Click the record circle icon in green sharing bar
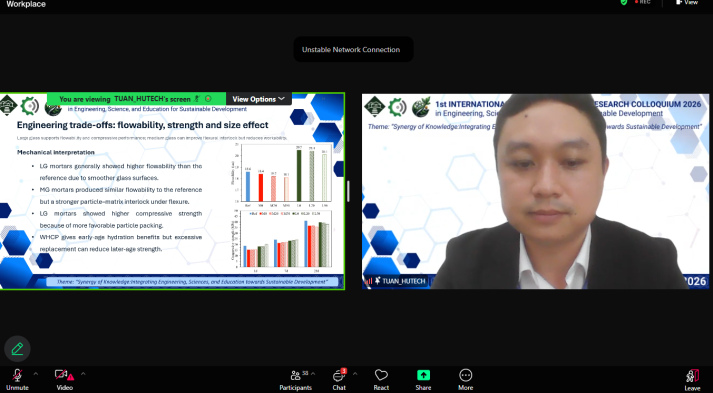The height and width of the screenshot is (393, 713). 208,99
